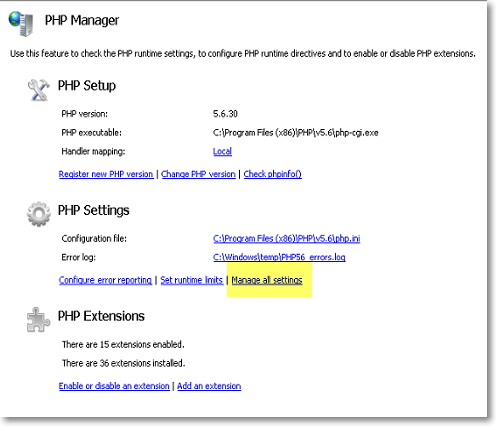Open Enable or disable an extension link
496x426 pixels.
click(114, 386)
